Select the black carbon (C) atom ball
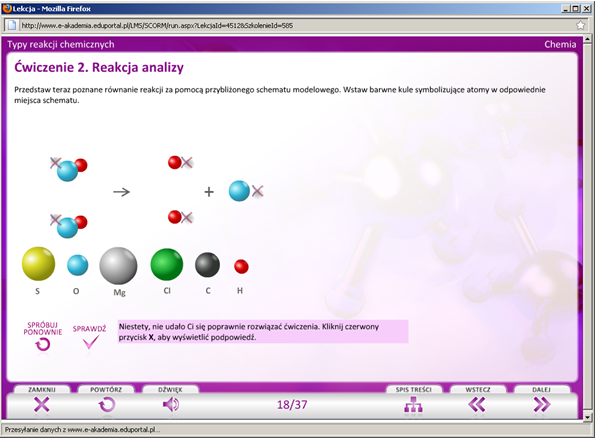 [x=208, y=265]
